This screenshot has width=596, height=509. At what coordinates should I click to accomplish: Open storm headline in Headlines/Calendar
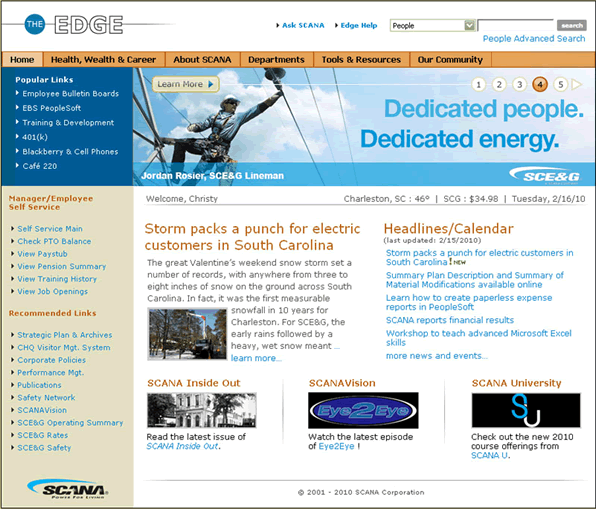479,257
